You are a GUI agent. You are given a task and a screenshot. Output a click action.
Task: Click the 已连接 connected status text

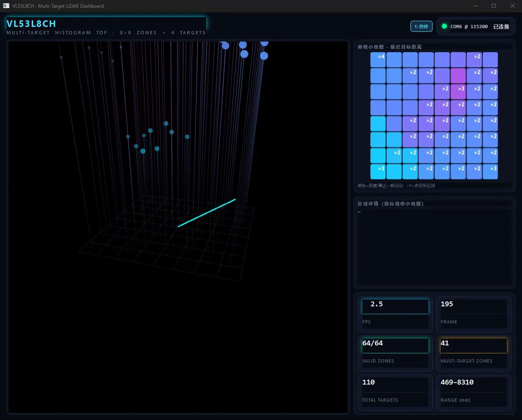(x=501, y=27)
